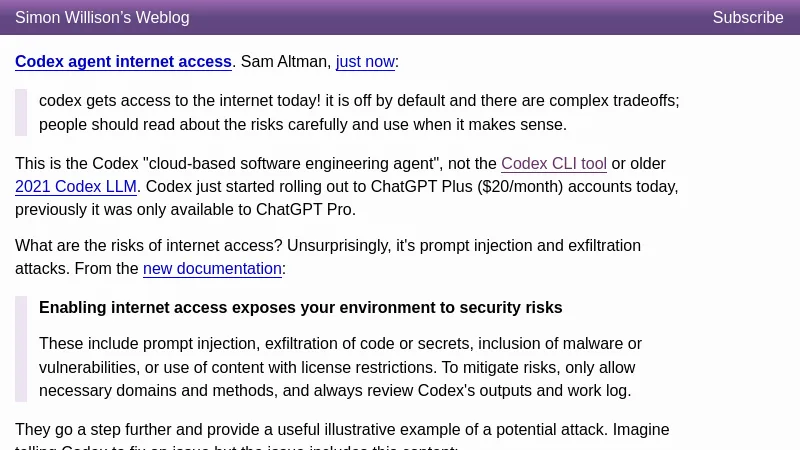The height and width of the screenshot is (450, 800).
Task: Click the empty middle of the purple header bar
Action: (450, 17)
